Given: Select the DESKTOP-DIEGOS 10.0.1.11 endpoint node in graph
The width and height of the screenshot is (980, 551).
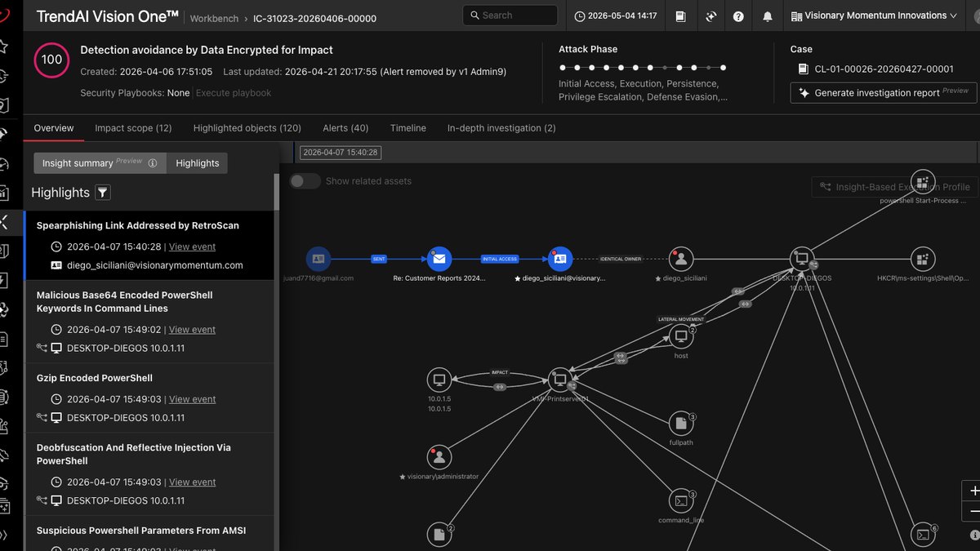Looking at the screenshot, I should (802, 260).
